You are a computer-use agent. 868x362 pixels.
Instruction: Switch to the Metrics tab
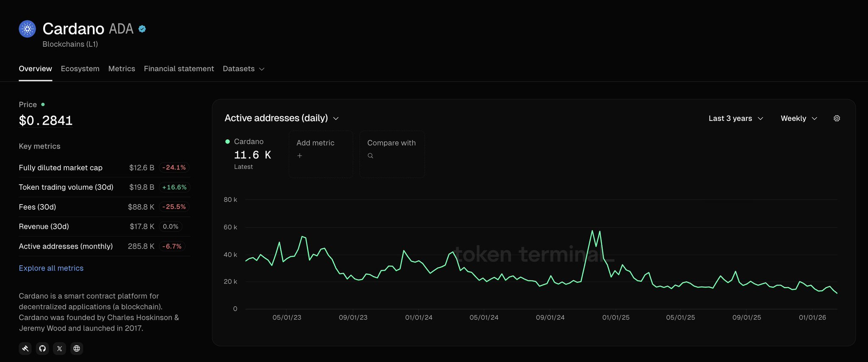tap(122, 69)
